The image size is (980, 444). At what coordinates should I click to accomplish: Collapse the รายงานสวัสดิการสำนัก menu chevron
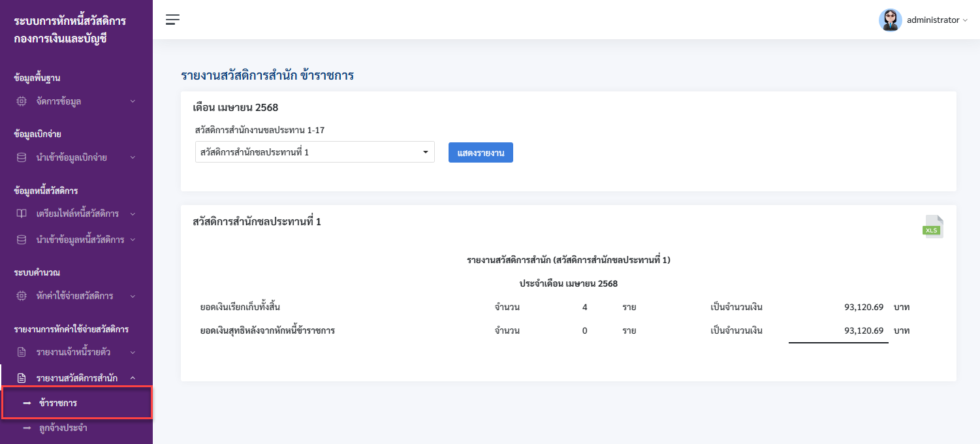(133, 378)
